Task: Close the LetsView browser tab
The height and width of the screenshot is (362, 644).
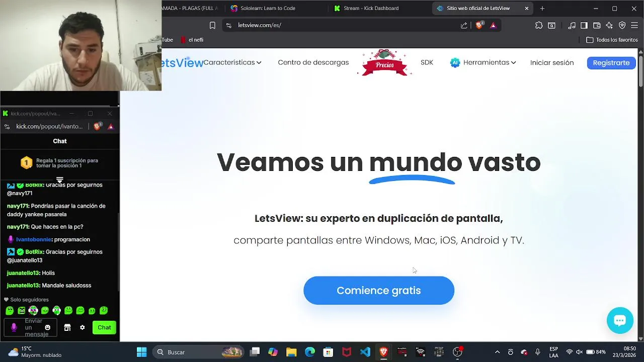Action: [x=527, y=9]
